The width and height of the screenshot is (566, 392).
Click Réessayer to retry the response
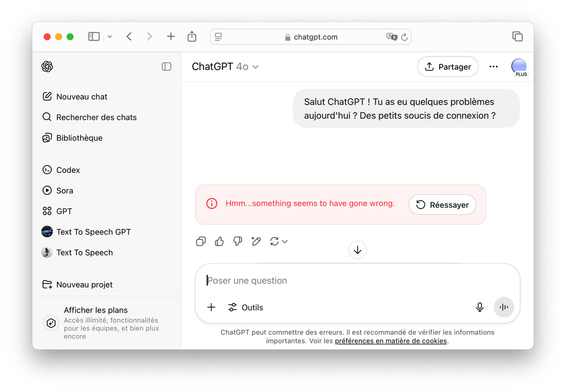[x=442, y=205]
